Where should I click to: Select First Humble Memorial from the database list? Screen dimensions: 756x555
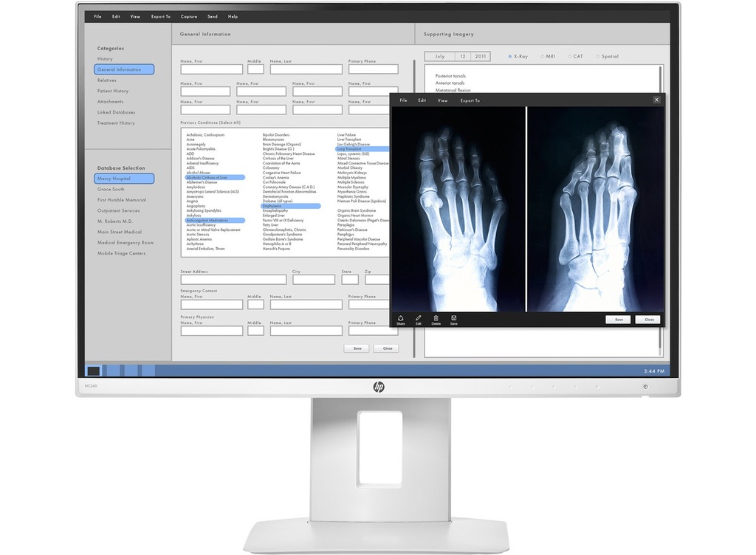[121, 199]
